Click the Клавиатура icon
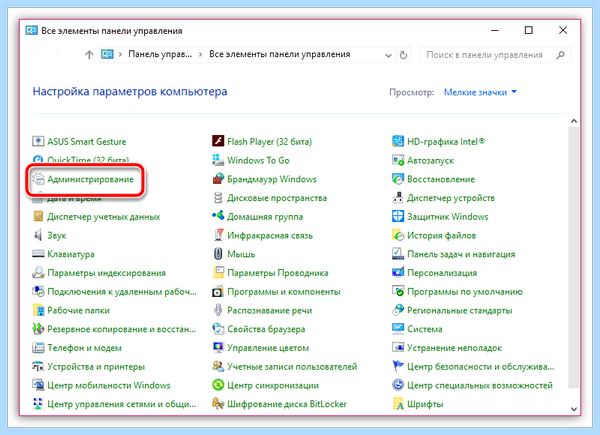The height and width of the screenshot is (435, 600). pos(38,254)
